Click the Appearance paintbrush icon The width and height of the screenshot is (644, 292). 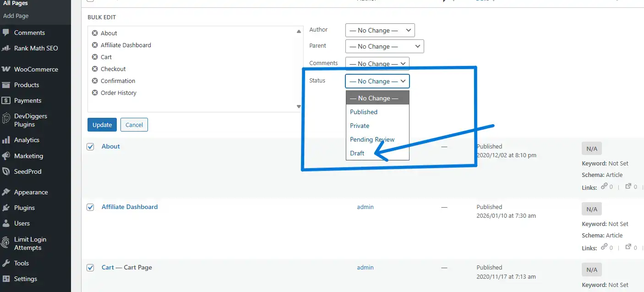[x=6, y=192]
